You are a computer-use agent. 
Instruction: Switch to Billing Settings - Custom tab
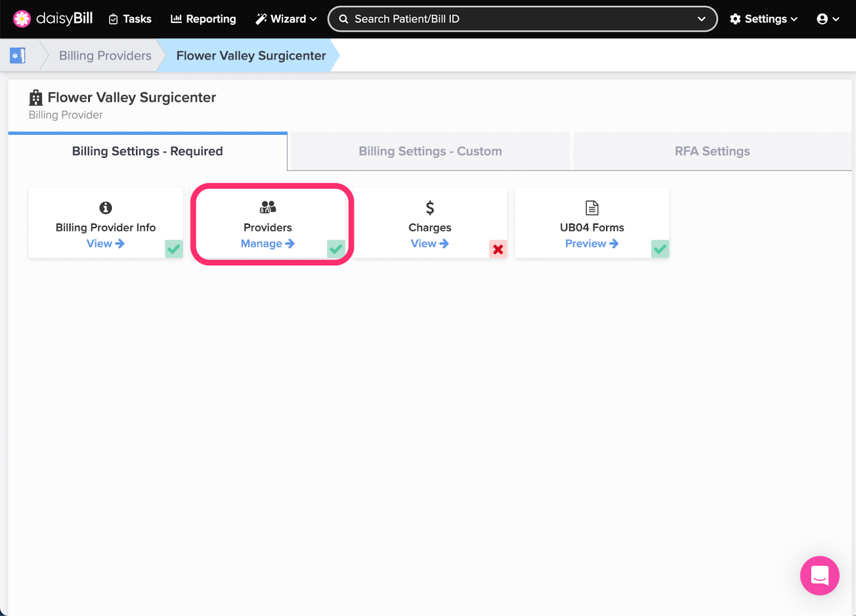point(430,151)
